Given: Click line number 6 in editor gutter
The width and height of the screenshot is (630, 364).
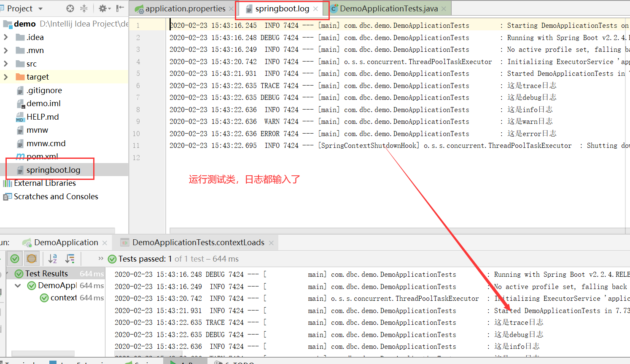Looking at the screenshot, I should [138, 86].
